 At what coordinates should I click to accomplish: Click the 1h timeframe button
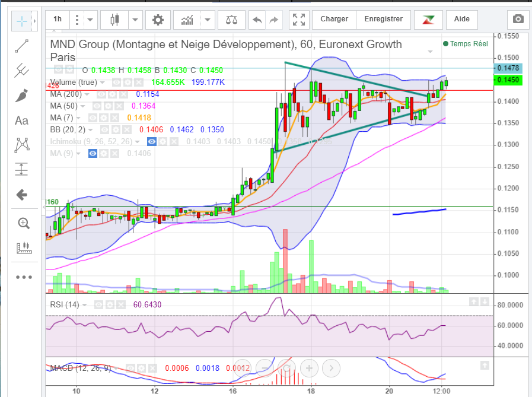(x=58, y=20)
